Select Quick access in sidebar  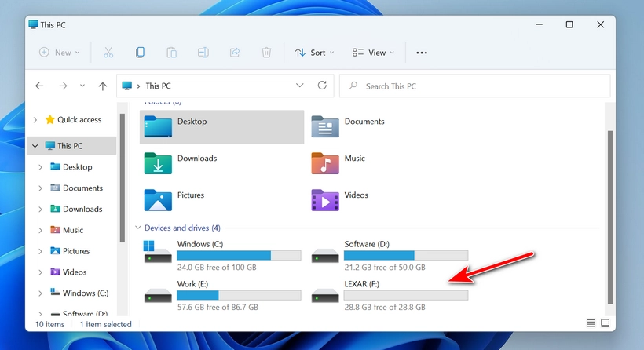[73, 120]
